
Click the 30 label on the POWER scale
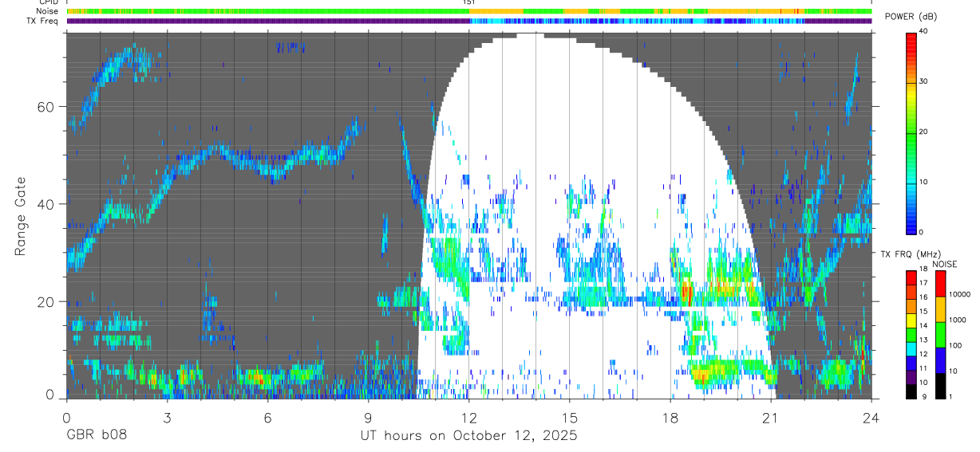923,81
